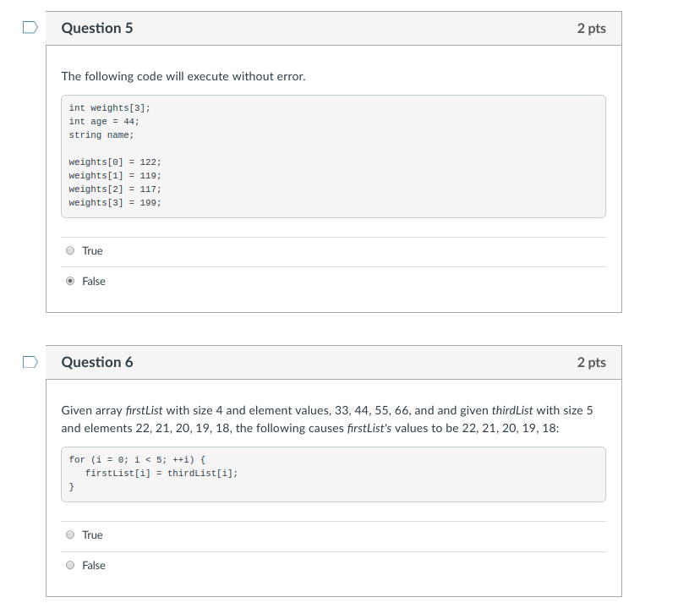Click the Question 6 header
The width and height of the screenshot is (700, 603).
pyautogui.click(x=97, y=361)
